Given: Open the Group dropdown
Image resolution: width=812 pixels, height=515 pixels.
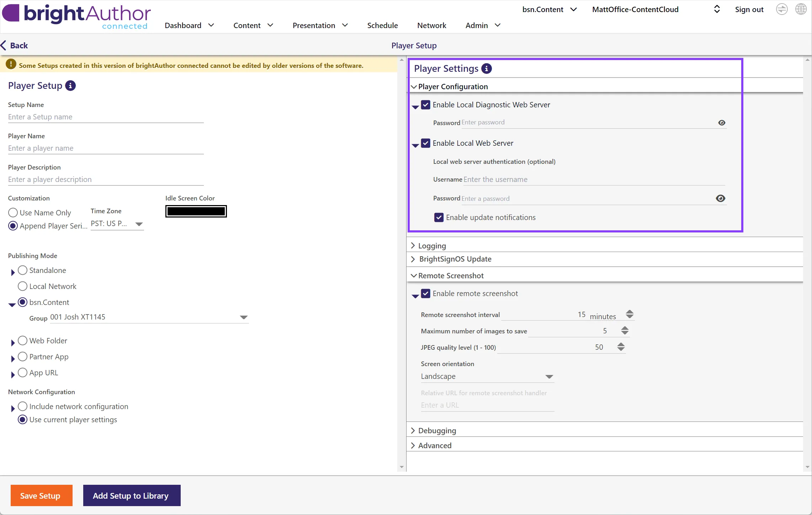Looking at the screenshot, I should tap(243, 317).
